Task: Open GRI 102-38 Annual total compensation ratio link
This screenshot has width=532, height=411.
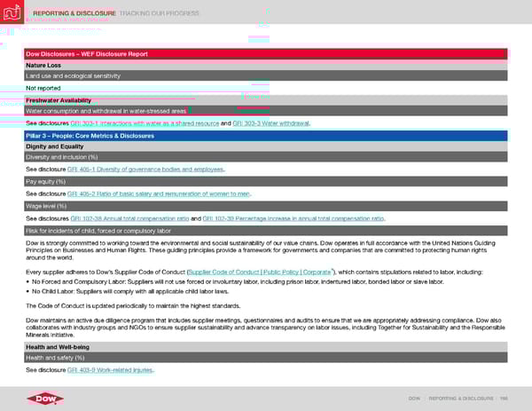Action: coord(134,217)
